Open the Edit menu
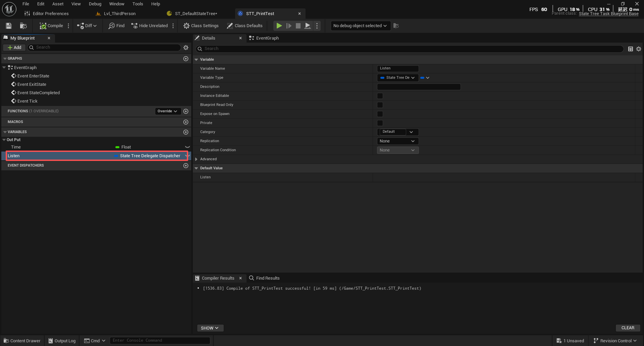 41,4
